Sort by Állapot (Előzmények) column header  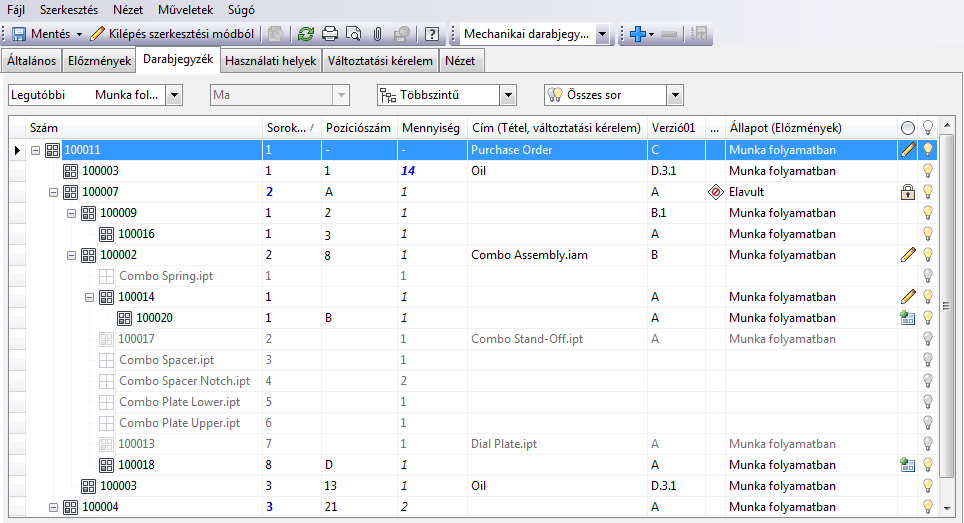(811, 128)
